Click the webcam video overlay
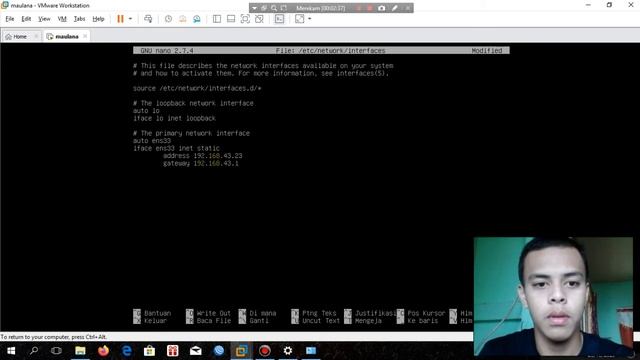 coord(553,297)
